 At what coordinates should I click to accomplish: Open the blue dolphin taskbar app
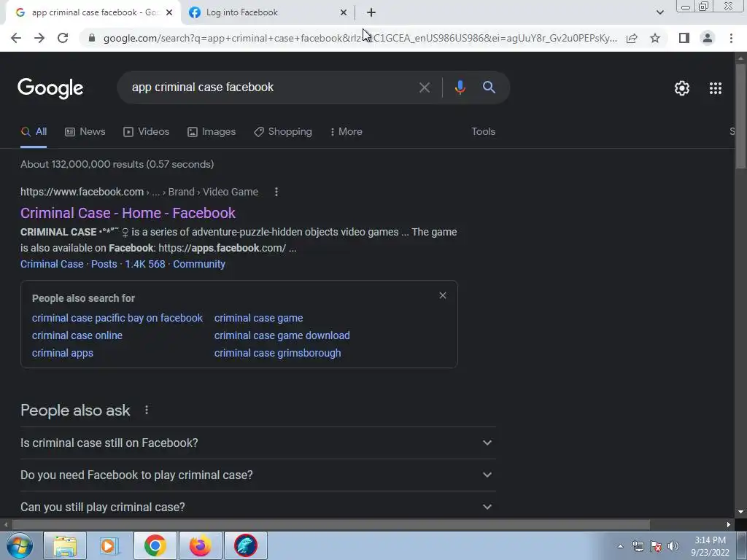click(246, 545)
